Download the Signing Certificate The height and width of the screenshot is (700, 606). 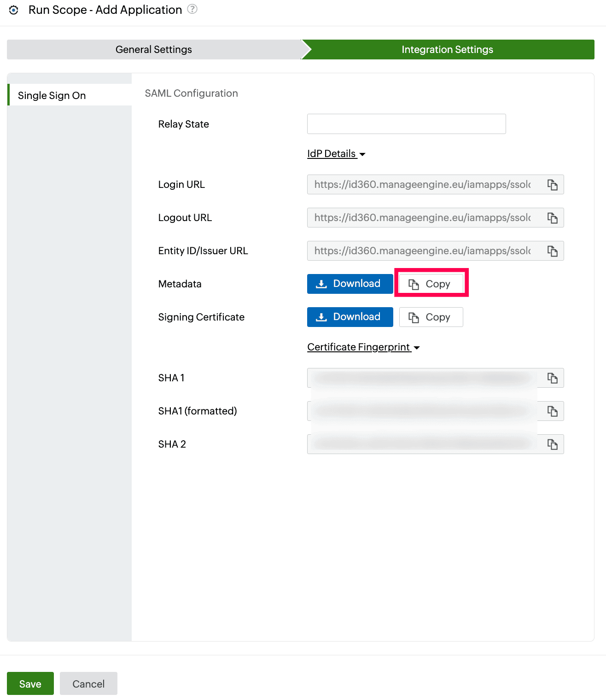[350, 317]
